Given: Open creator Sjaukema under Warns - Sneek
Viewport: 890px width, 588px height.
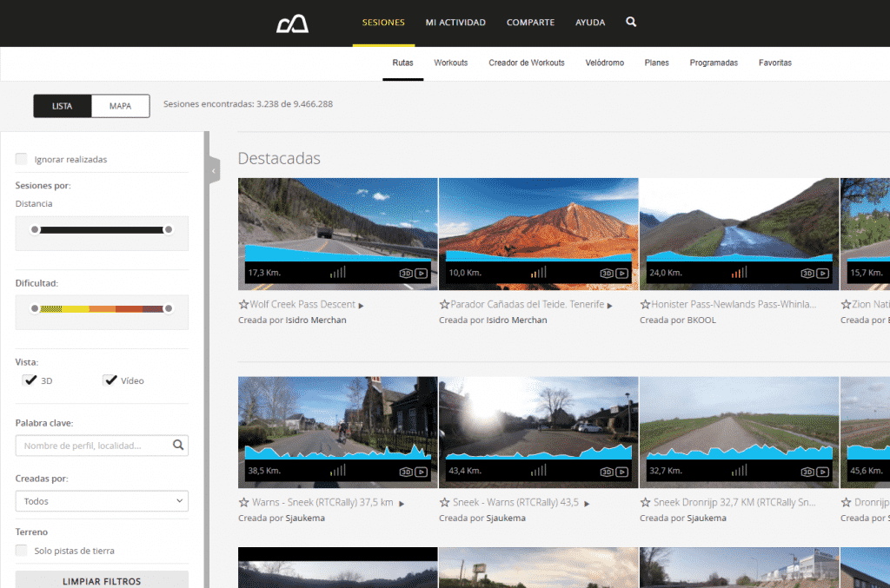Looking at the screenshot, I should pos(305,519).
